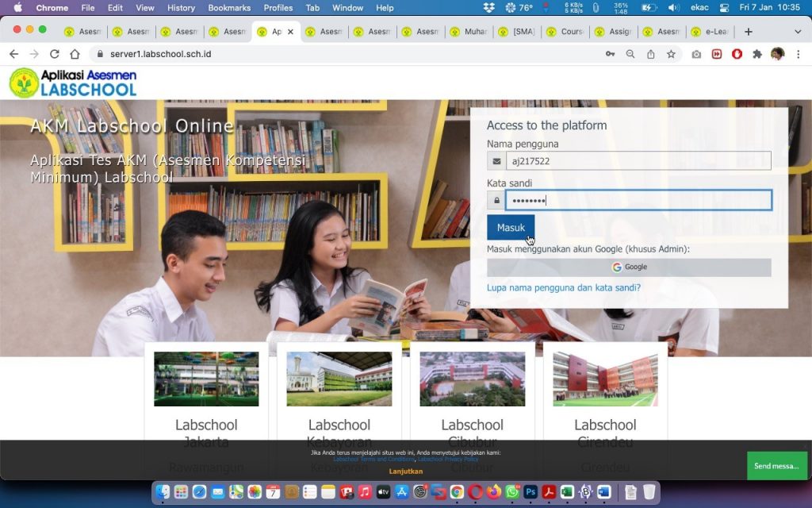Open WhatsApp from the dock
Viewport: 812px width, 508px height.
[511, 492]
